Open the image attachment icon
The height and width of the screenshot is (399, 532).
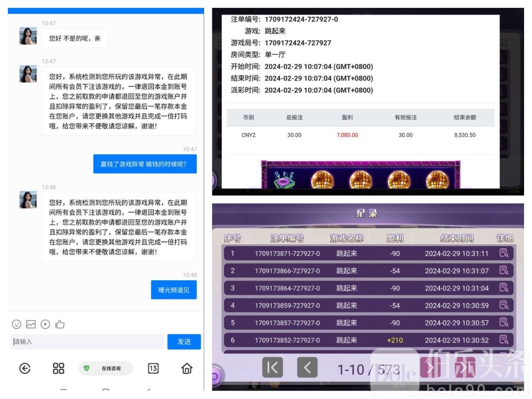coord(31,324)
